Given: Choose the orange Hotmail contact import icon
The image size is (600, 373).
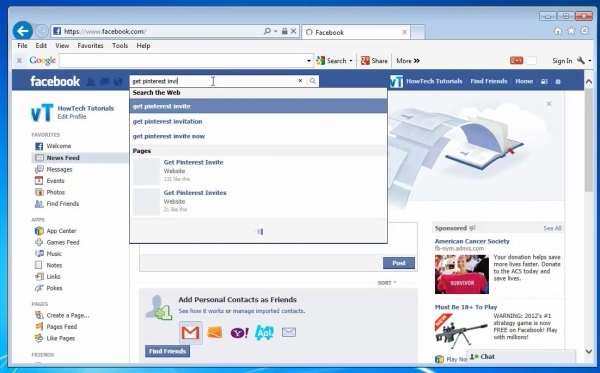Looking at the screenshot, I should point(215,332).
